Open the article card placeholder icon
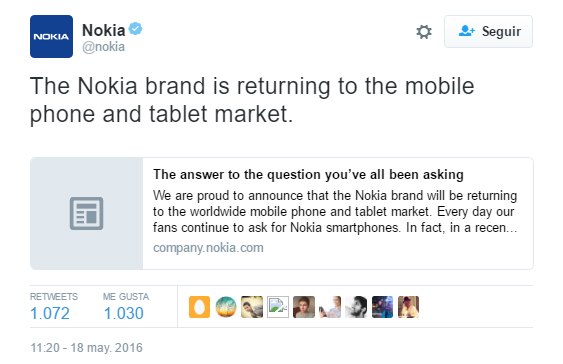Image resolution: width=563 pixels, height=364 pixels. coord(87,213)
